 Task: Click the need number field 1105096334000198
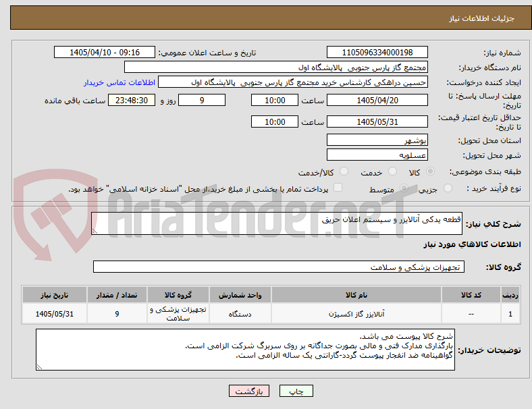coord(377,53)
